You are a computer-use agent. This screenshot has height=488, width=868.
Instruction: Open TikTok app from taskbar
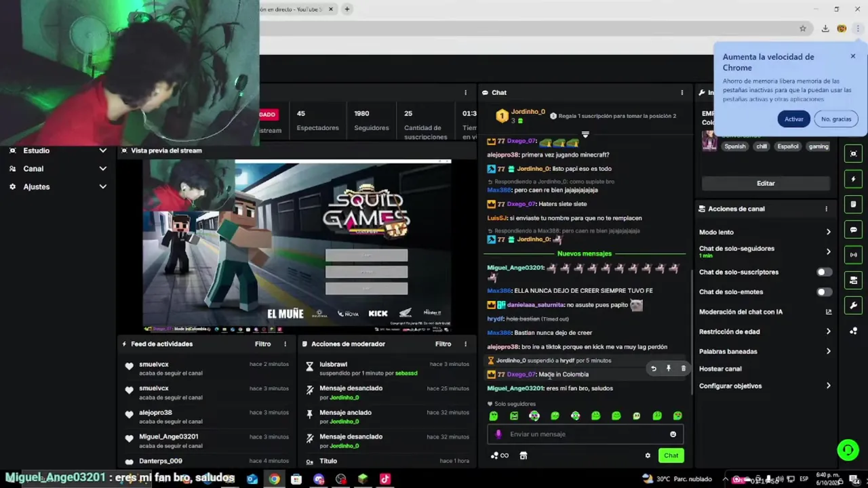(385, 479)
